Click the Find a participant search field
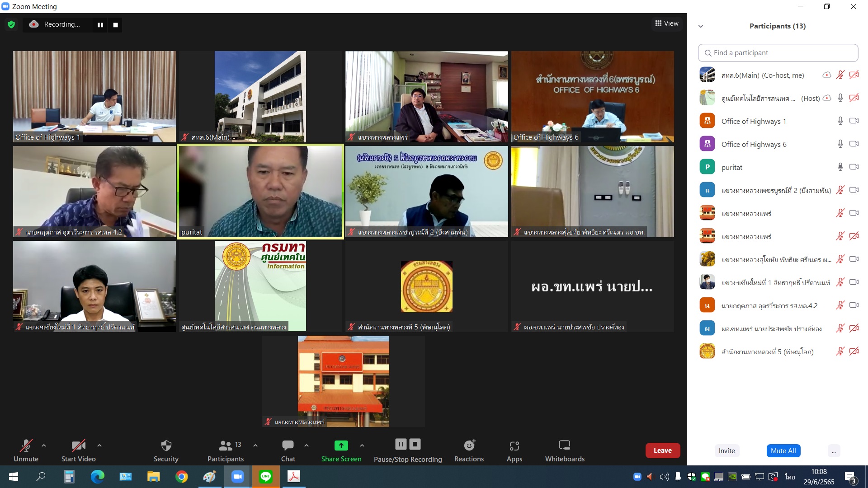868x488 pixels. pos(778,53)
